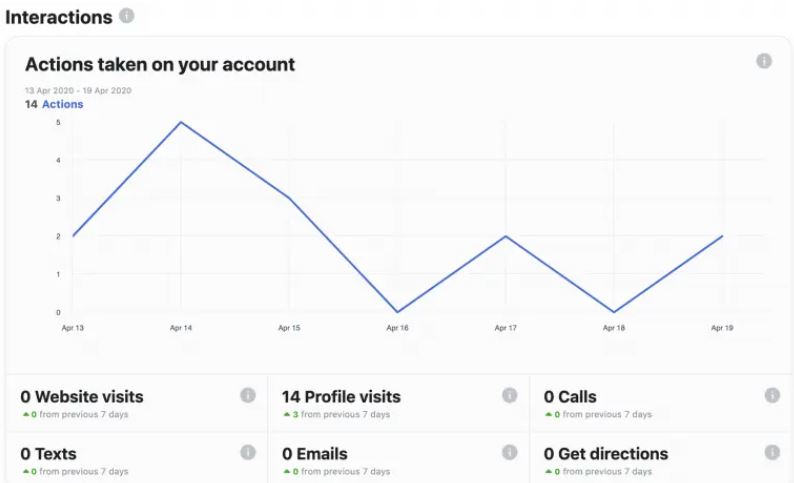The height and width of the screenshot is (483, 794).
Task: Click the 0 Get directions metric
Action: [606, 454]
